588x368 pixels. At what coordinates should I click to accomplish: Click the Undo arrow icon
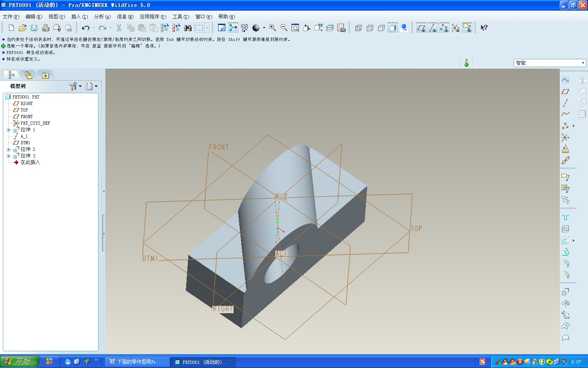[x=85, y=28]
